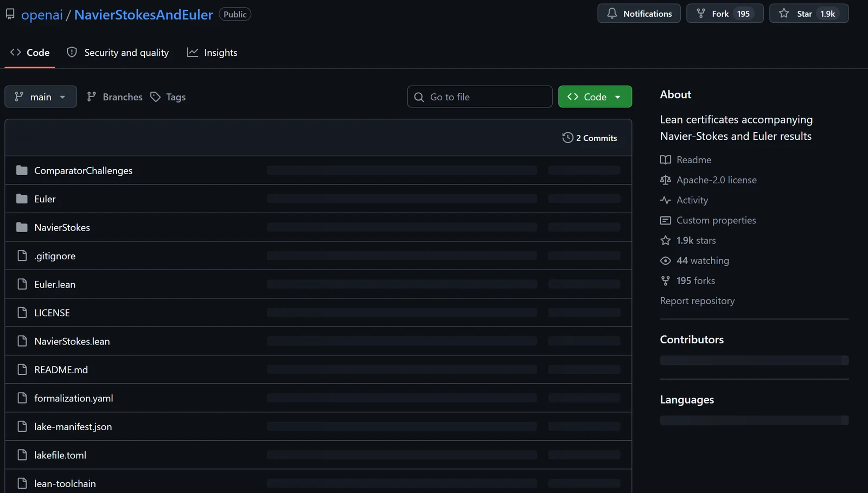This screenshot has width=868, height=493.
Task: Click the Notifications button
Action: pyautogui.click(x=639, y=14)
